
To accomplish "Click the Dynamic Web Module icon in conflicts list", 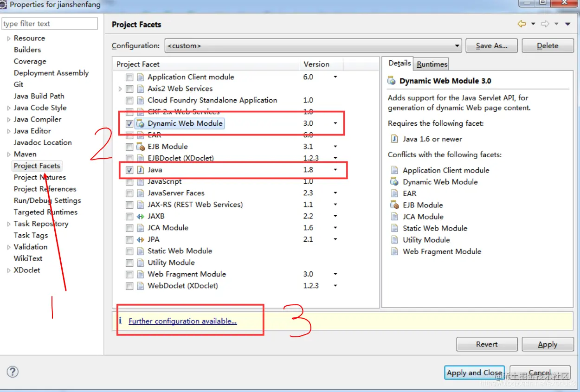I will point(394,181).
